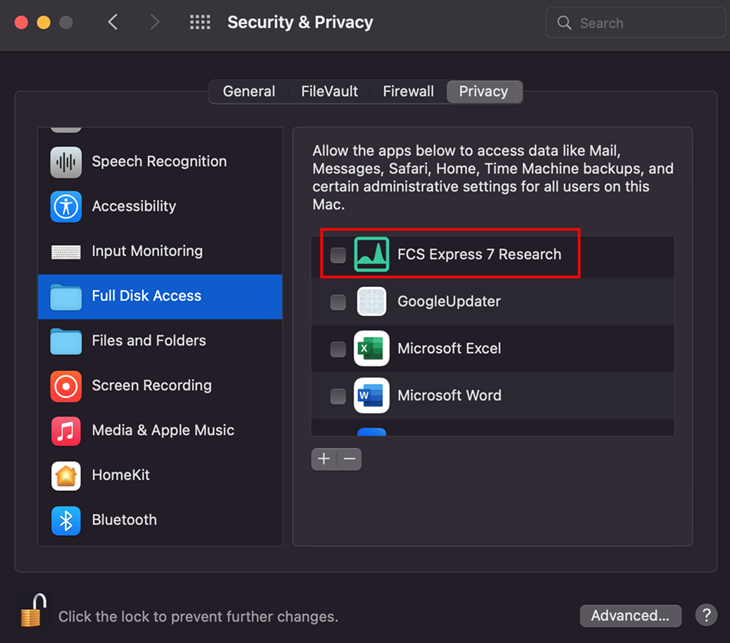Click the Screen Recording icon
Image resolution: width=730 pixels, height=643 pixels.
coord(66,385)
